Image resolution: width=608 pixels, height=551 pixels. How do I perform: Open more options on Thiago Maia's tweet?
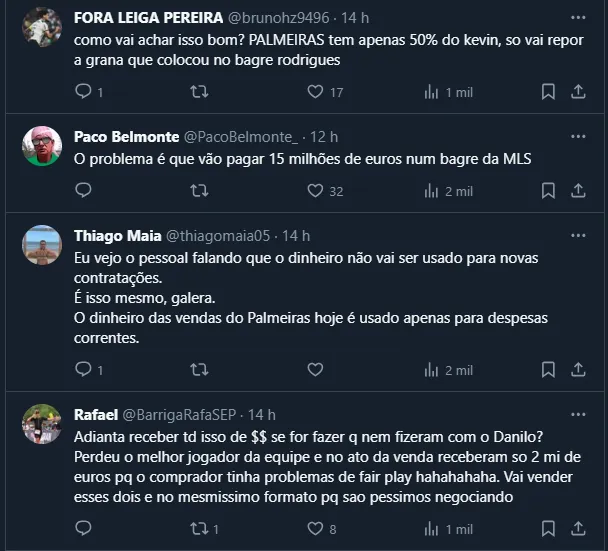tap(578, 236)
